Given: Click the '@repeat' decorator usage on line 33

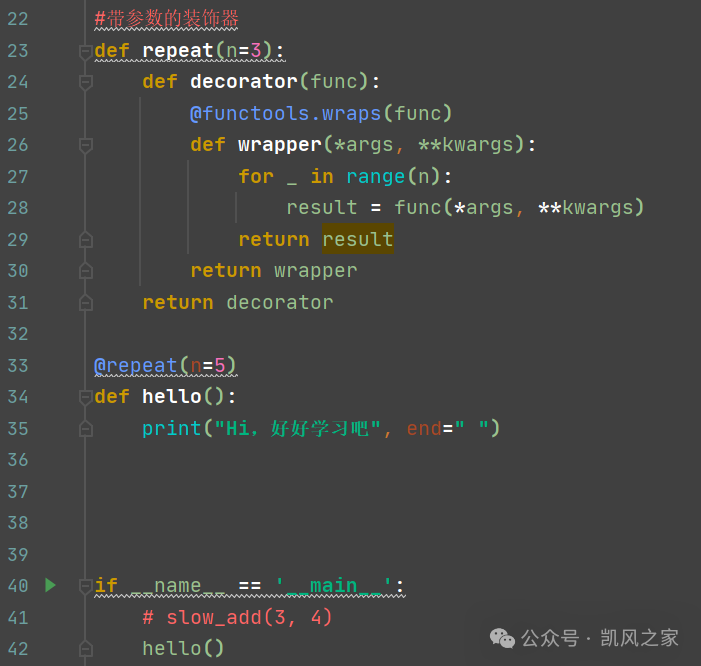Looking at the screenshot, I should click(x=136, y=366).
